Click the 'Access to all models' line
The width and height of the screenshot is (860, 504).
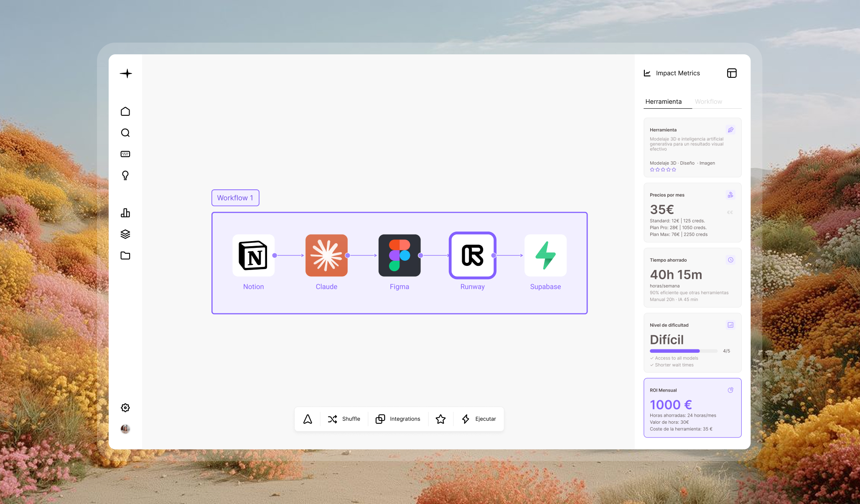click(674, 358)
